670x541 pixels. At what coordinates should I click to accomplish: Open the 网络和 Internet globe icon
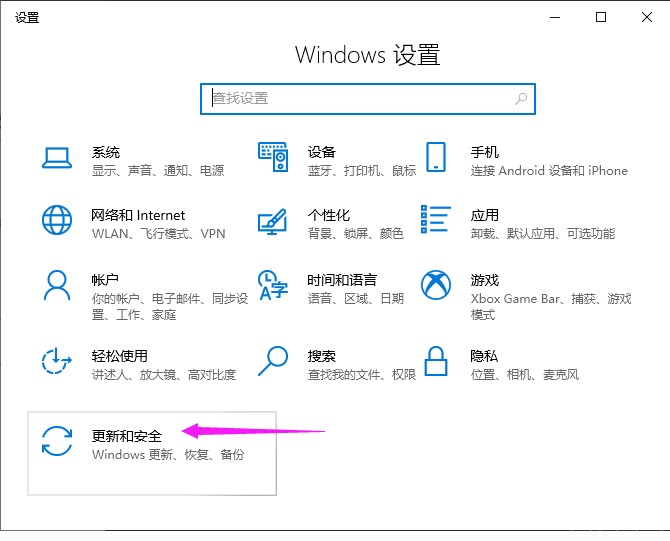point(57,220)
